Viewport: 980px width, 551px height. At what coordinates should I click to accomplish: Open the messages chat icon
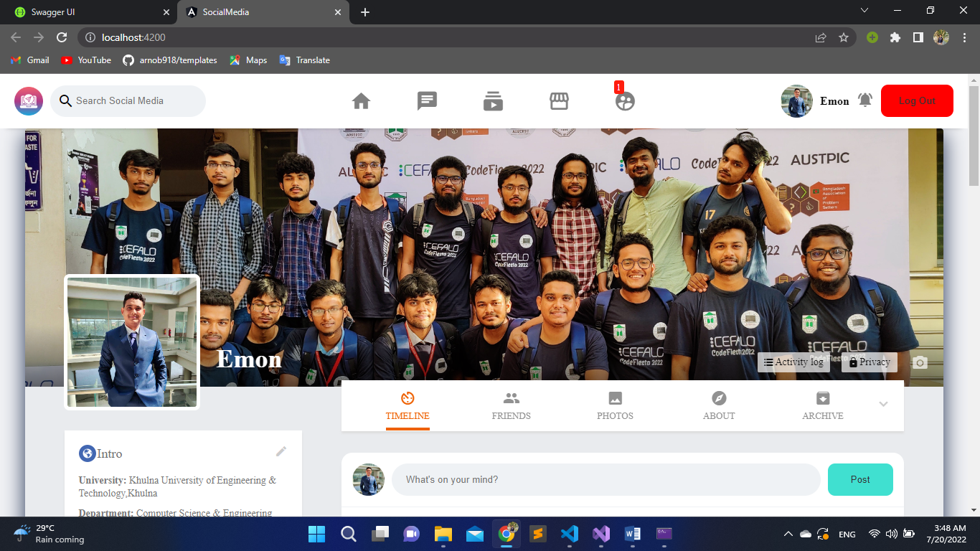point(427,101)
